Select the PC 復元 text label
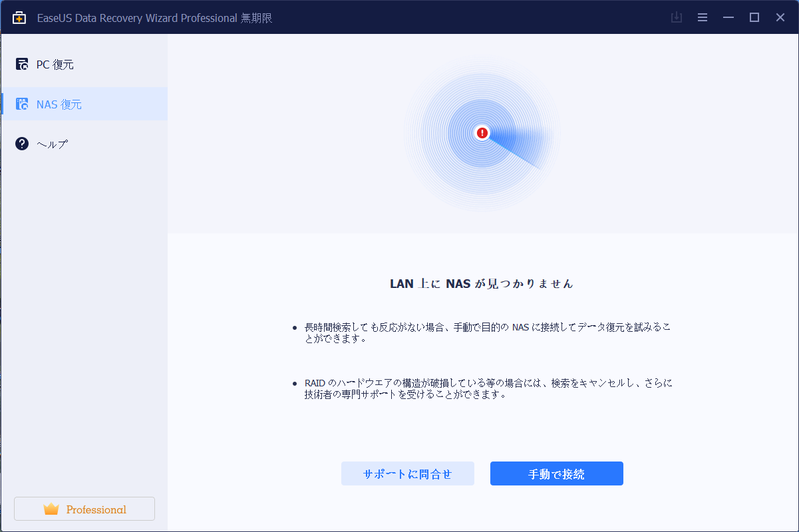Image resolution: width=799 pixels, height=532 pixels. [55, 65]
